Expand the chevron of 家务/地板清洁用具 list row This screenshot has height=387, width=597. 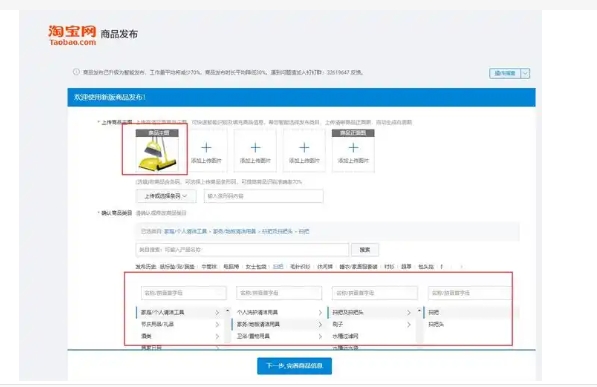coord(320,325)
